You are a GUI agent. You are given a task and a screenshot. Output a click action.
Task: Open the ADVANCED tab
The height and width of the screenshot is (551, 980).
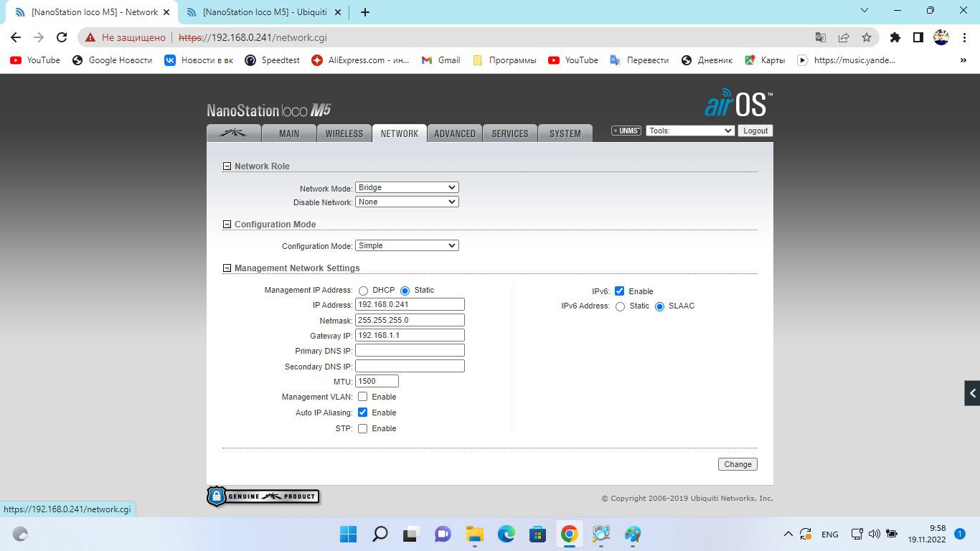pos(455,133)
